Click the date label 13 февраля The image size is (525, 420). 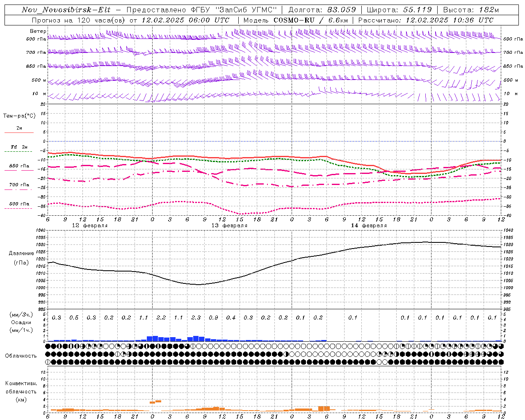[x=229, y=226]
